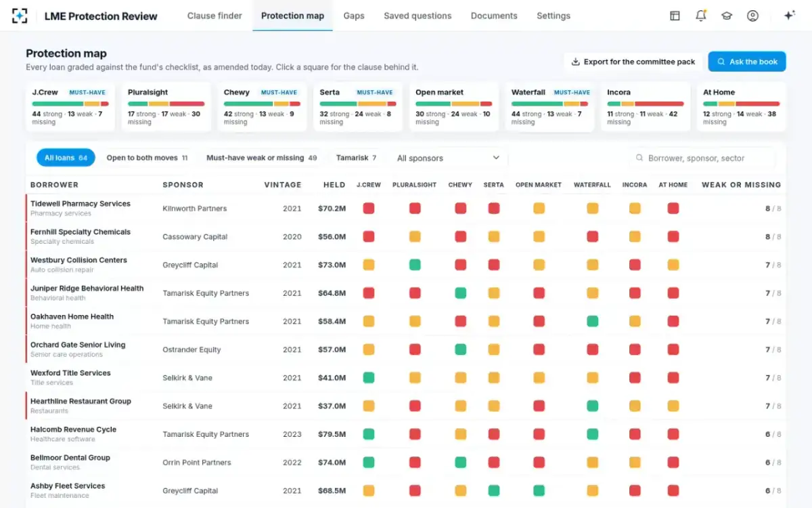Click Orrin Point Partners sponsor cell
812x508 pixels.
pyautogui.click(x=197, y=463)
